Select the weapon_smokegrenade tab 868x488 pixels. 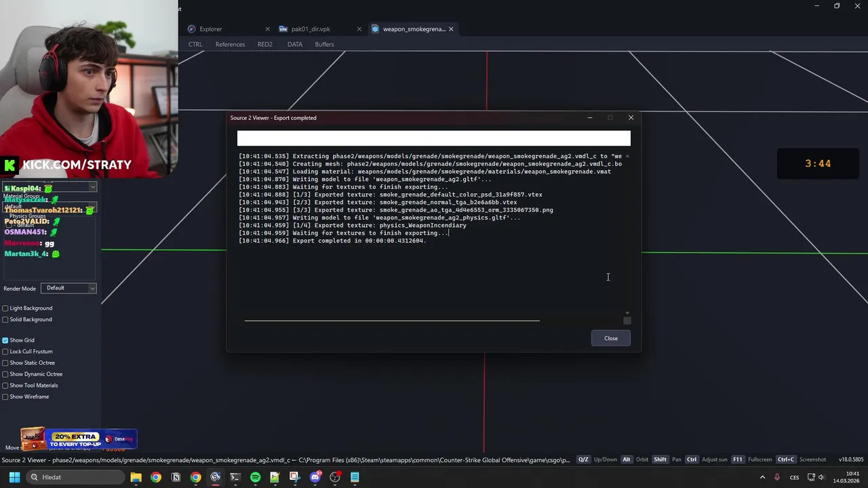(414, 29)
